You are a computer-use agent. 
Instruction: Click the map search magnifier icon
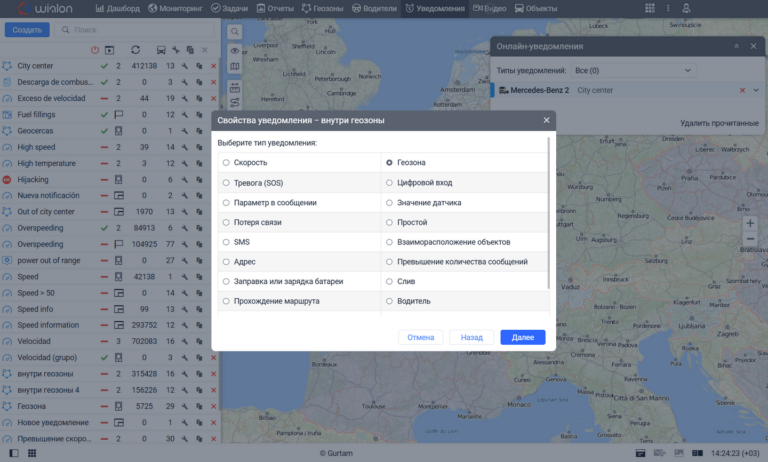[x=234, y=30]
